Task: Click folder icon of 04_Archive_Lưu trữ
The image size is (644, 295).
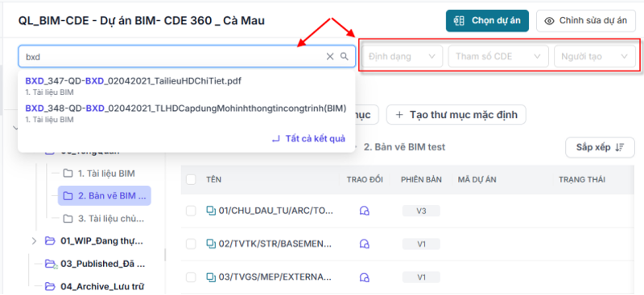Action: (50, 286)
